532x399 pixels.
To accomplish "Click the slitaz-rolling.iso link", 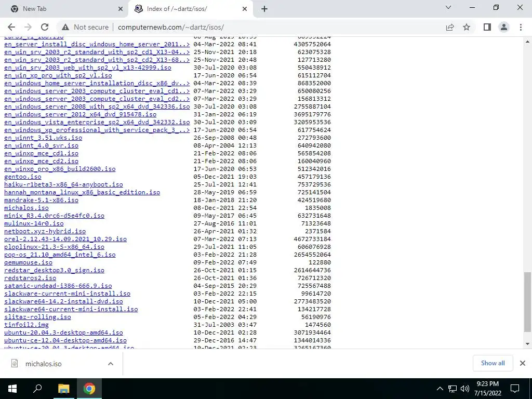I will [x=37, y=317].
